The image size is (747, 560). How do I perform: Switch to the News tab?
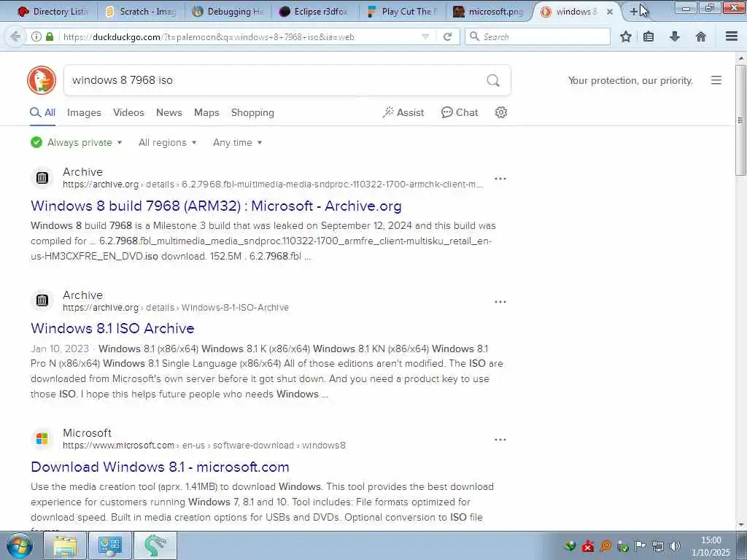pyautogui.click(x=169, y=112)
